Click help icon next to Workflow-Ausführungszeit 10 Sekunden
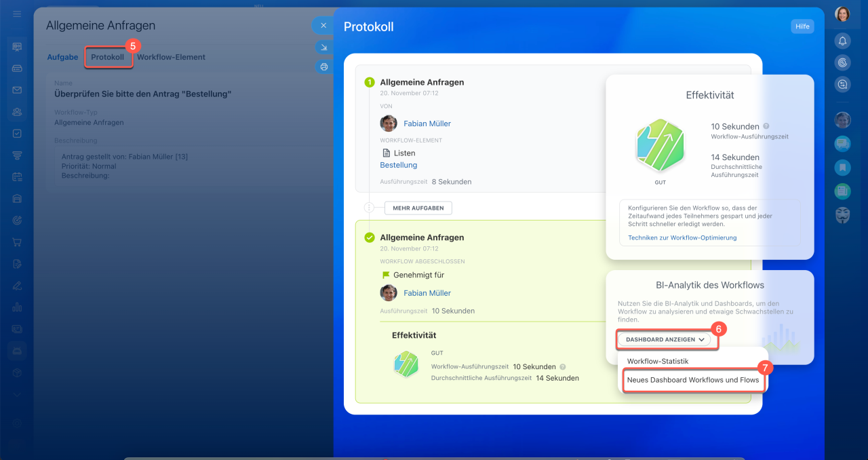The width and height of the screenshot is (868, 460). pyautogui.click(x=563, y=366)
